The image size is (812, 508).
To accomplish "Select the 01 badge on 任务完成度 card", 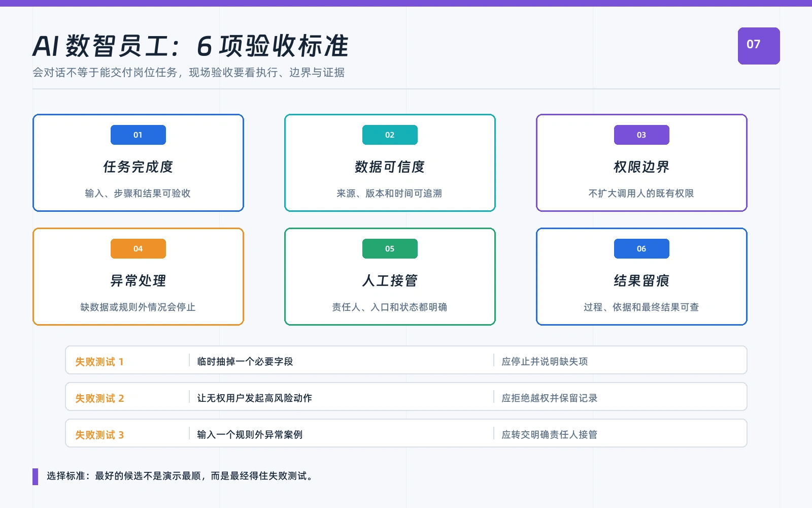I will point(138,135).
